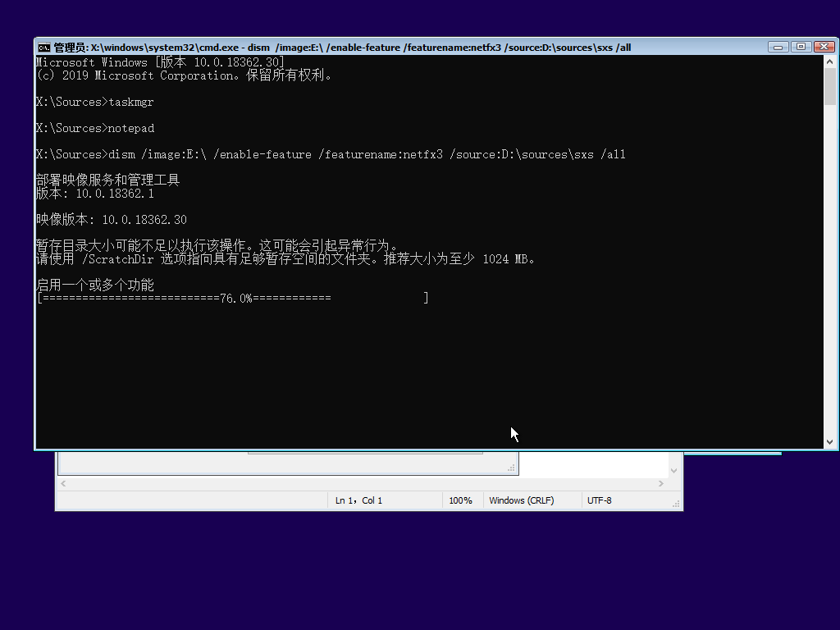Click Notepad's horizontal scroll left arrow
Screen dimensions: 840x630
[63, 483]
